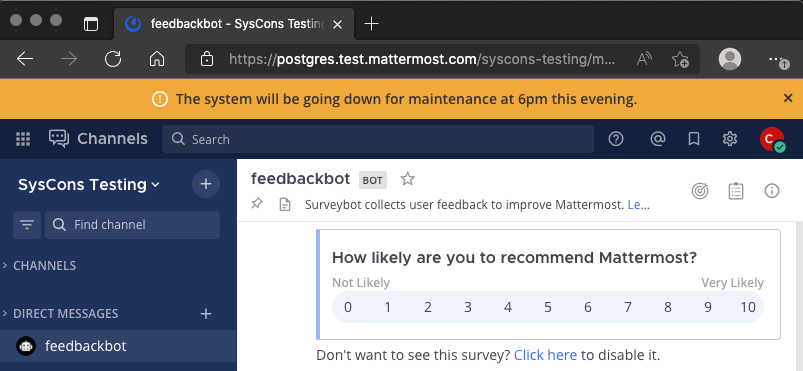Open the checklist clipboard icon in header
803x371 pixels.
tap(736, 191)
